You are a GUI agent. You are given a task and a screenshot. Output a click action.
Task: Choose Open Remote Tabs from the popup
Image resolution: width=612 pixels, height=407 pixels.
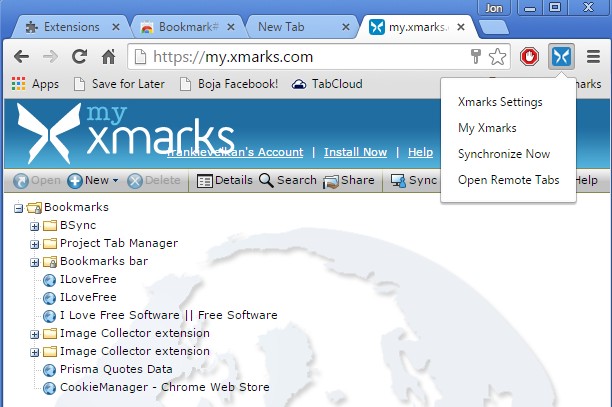click(509, 180)
